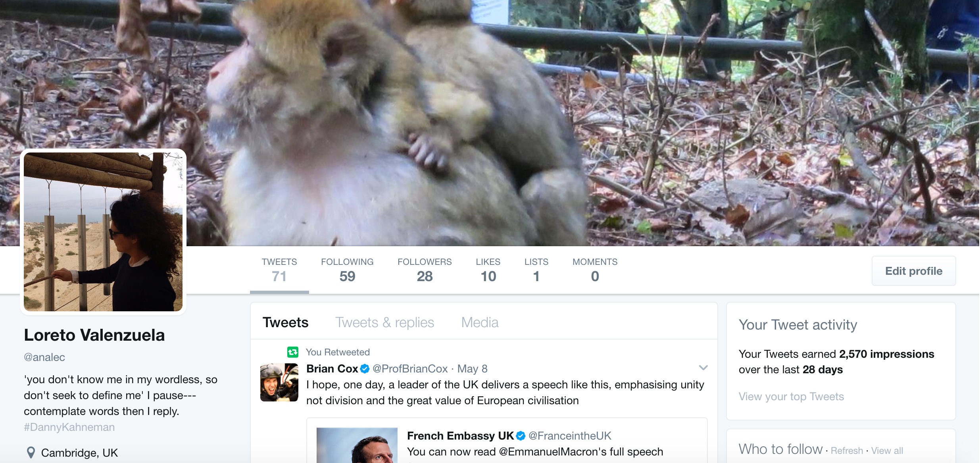Open Brian Cox's avatar picture

coord(279,382)
